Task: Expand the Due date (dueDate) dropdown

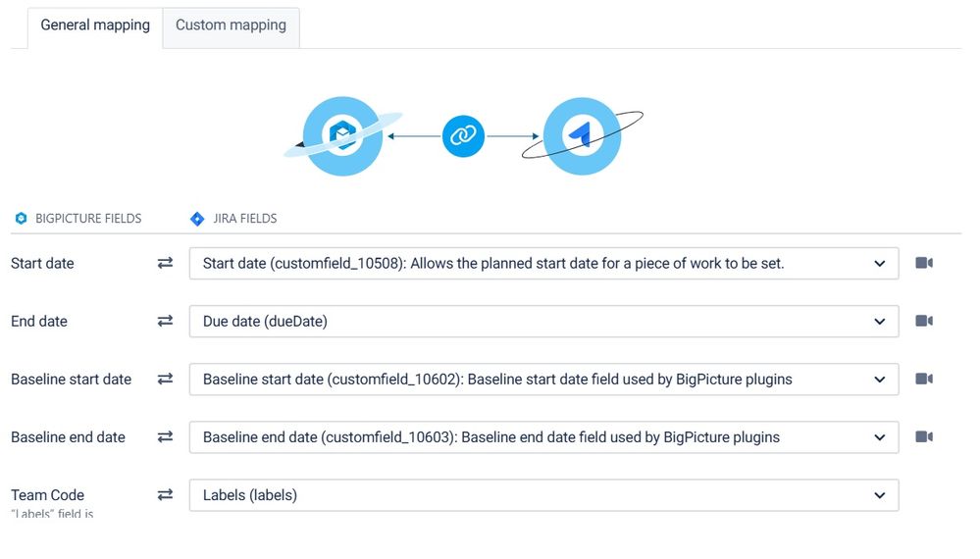Action: (x=543, y=321)
